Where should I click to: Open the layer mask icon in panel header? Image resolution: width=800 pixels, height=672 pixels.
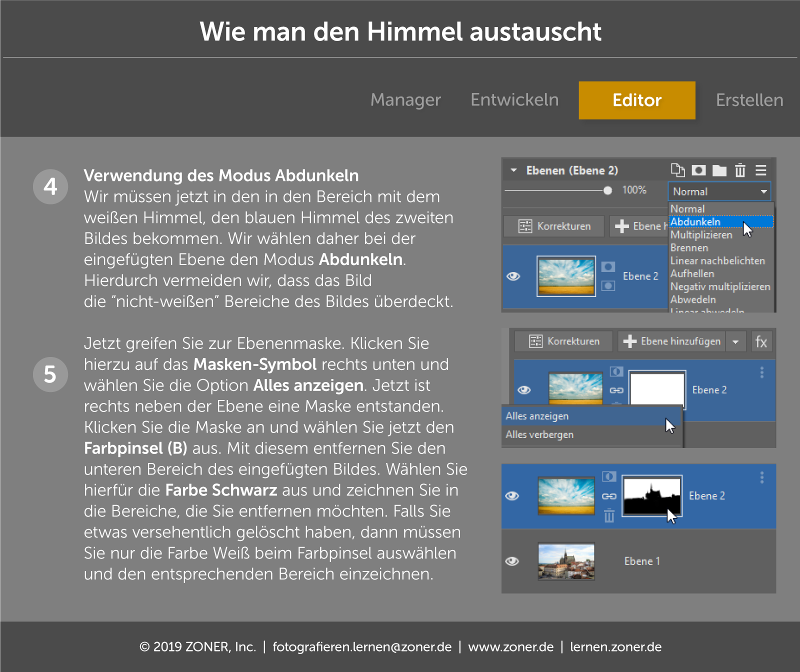coord(698,170)
